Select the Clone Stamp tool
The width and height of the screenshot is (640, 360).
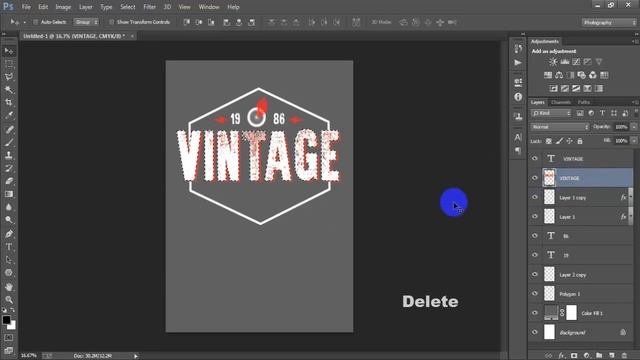click(x=9, y=156)
